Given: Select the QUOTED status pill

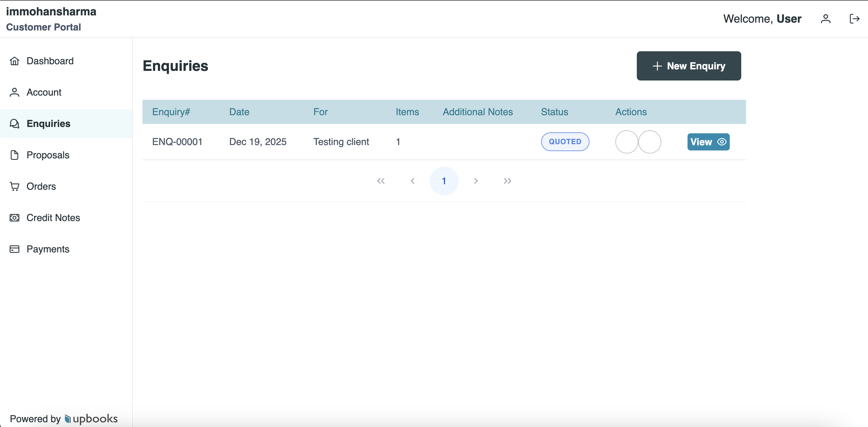Looking at the screenshot, I should 565,142.
